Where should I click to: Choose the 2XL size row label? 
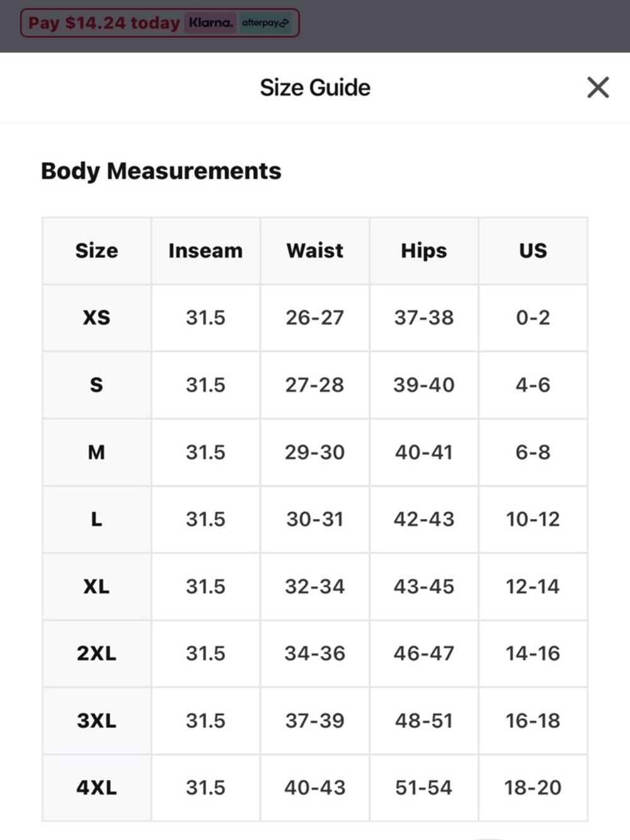pos(96,653)
